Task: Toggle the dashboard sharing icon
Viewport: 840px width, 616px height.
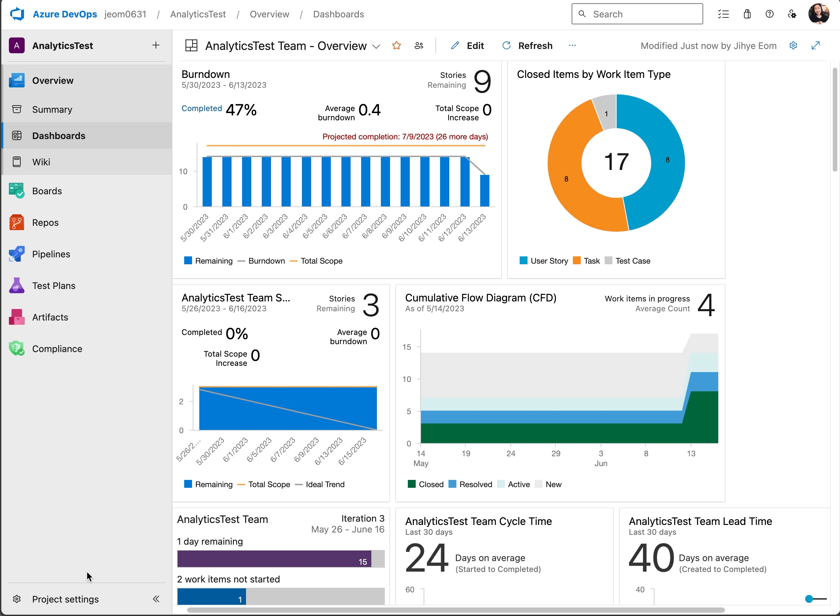Action: point(420,46)
